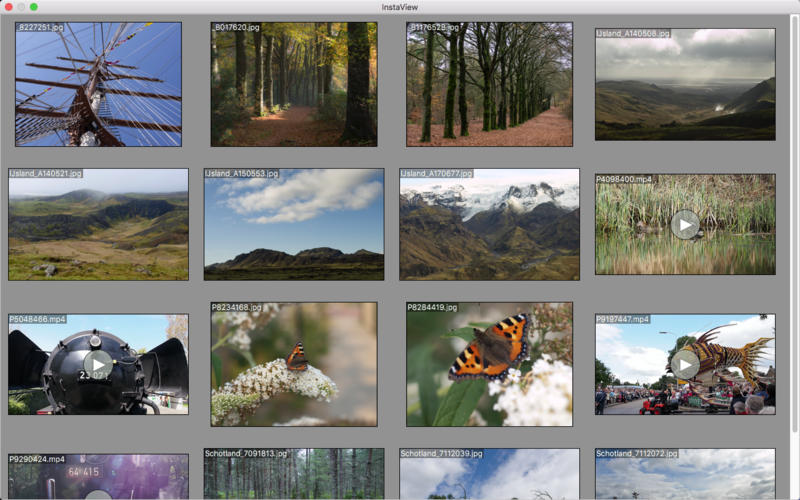
Task: Open the ship mast rigging photo
Action: click(x=98, y=84)
